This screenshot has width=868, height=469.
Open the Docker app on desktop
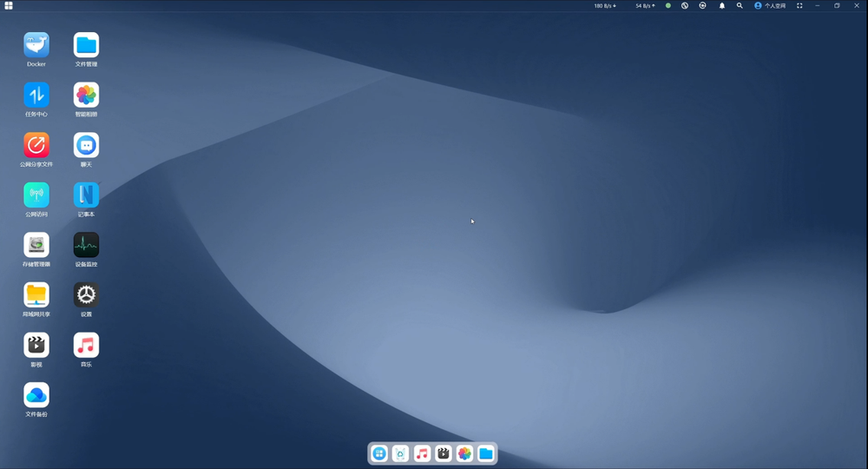[x=36, y=45]
